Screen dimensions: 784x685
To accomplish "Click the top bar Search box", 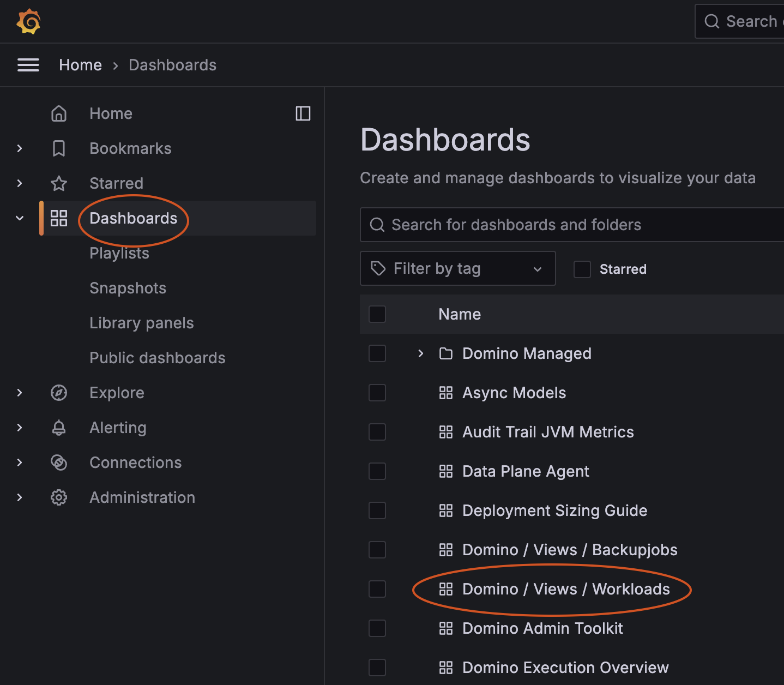I will click(x=740, y=21).
